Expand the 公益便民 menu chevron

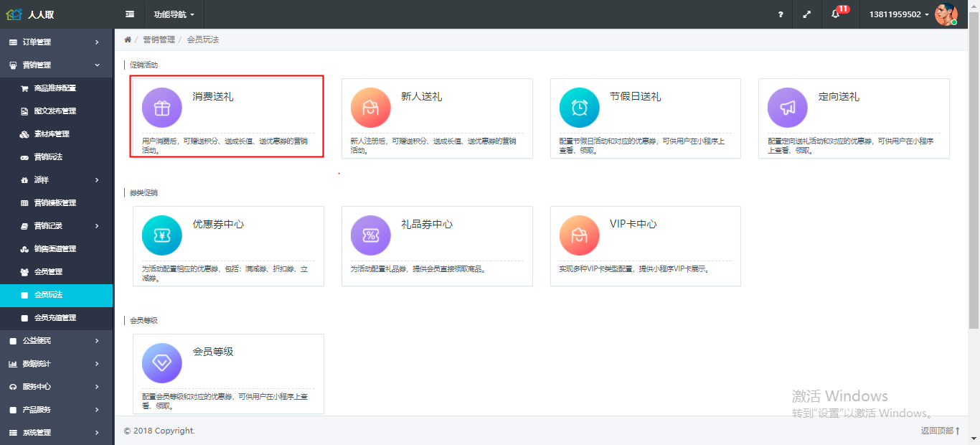coord(97,341)
